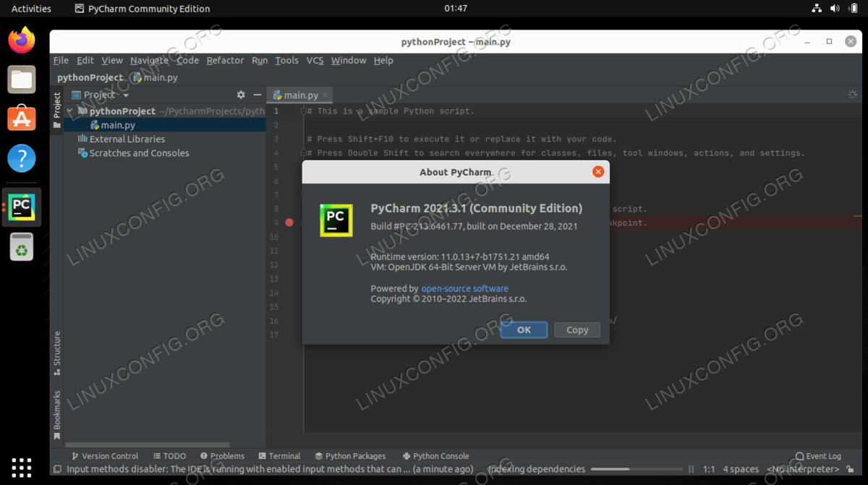Open the Terminal tool window

(279, 456)
